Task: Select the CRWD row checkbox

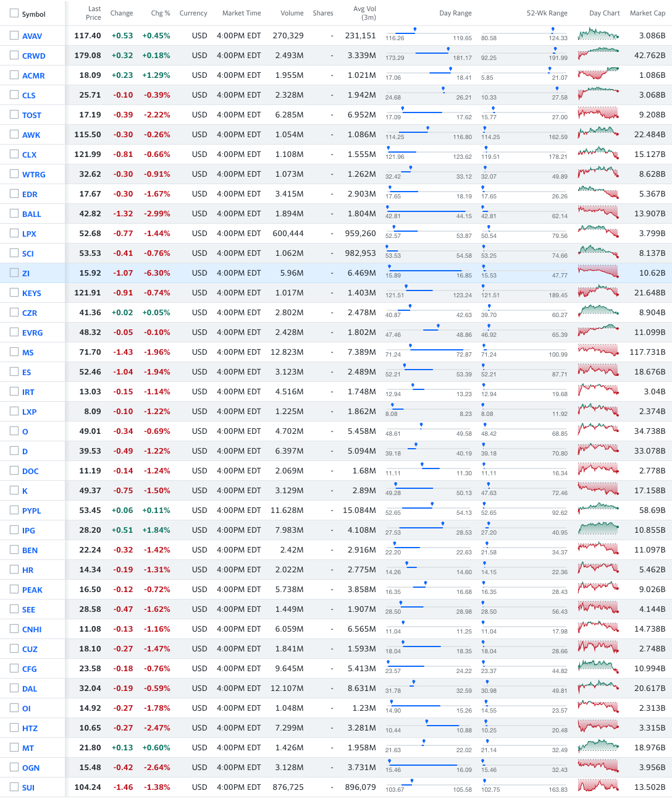Action: click(14, 55)
